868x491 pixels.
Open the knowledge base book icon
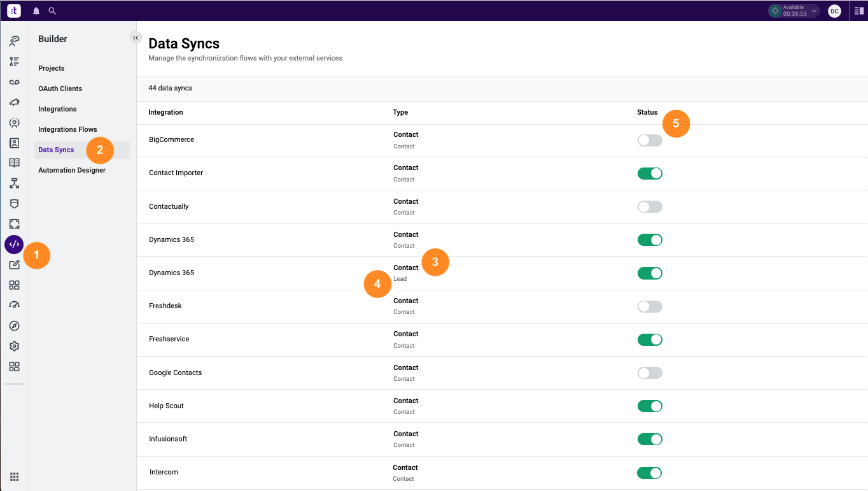click(x=13, y=162)
